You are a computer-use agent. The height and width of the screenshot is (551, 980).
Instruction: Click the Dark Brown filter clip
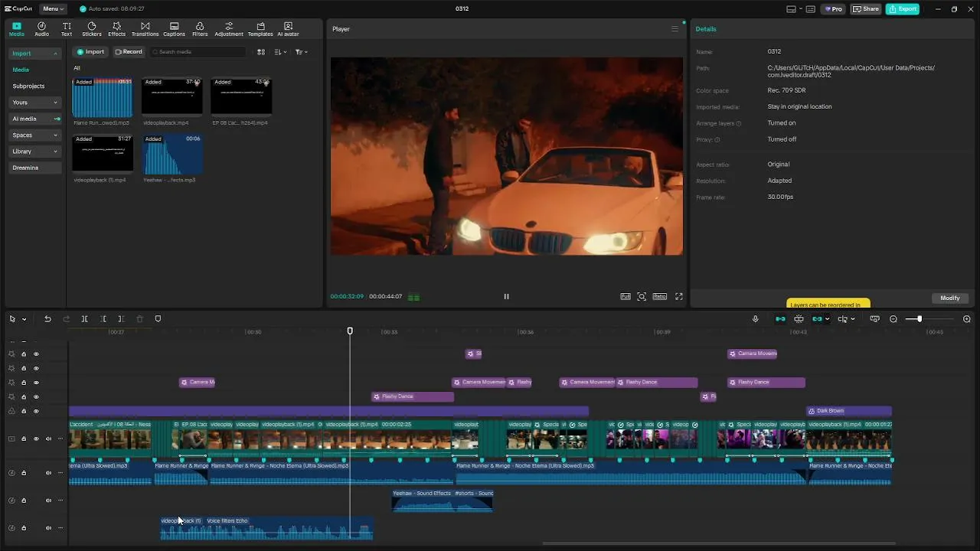point(848,411)
